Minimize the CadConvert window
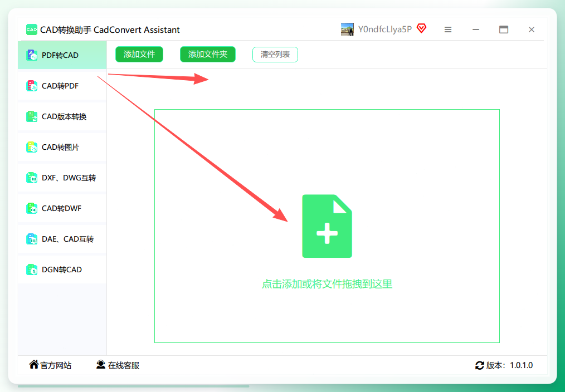Image resolution: width=565 pixels, height=392 pixels. click(476, 30)
